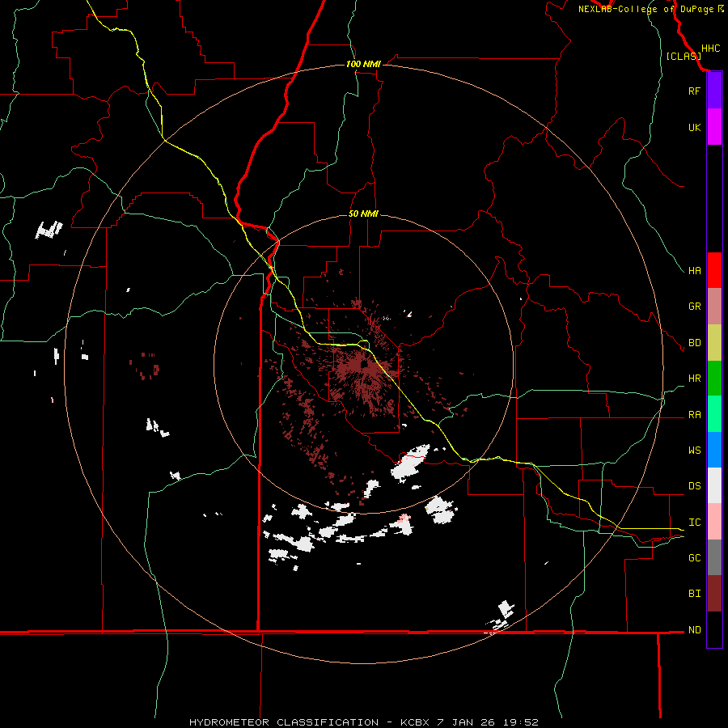This screenshot has width=728, height=728.
Task: Choose the pink IC legend swatch
Action: (714, 522)
